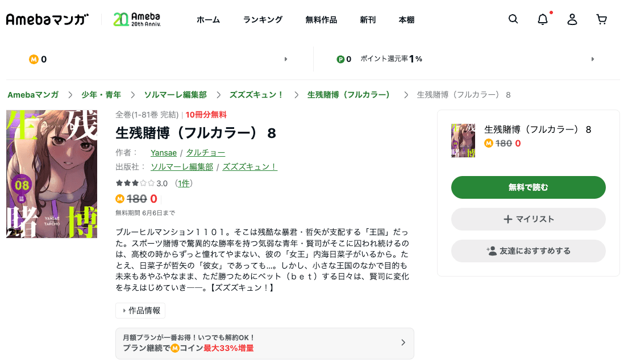Go to the ランキング menu
This screenshot has width=624, height=364.
263,20
